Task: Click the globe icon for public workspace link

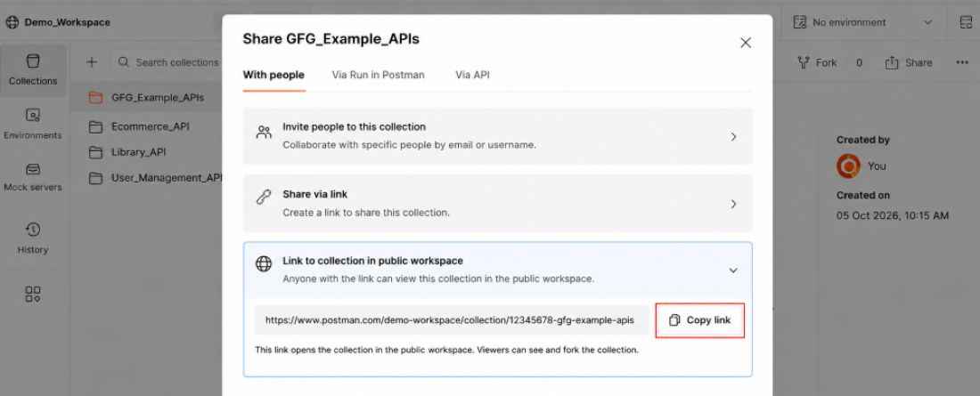Action: pyautogui.click(x=264, y=263)
